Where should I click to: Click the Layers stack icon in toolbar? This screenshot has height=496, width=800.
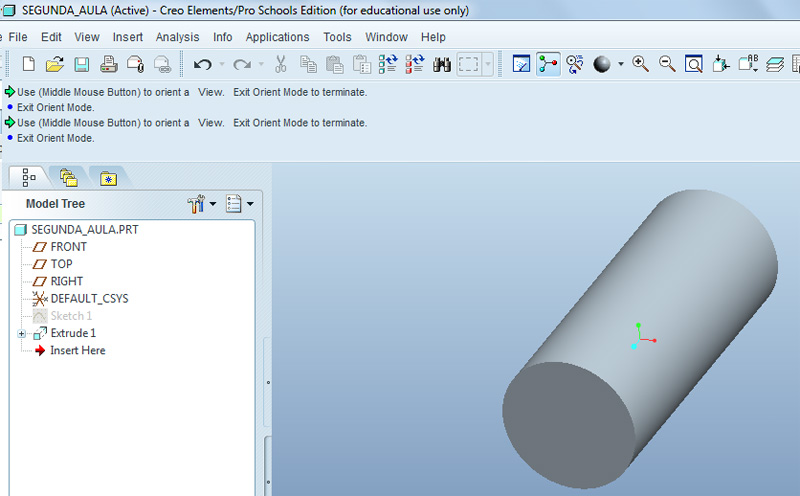775,64
